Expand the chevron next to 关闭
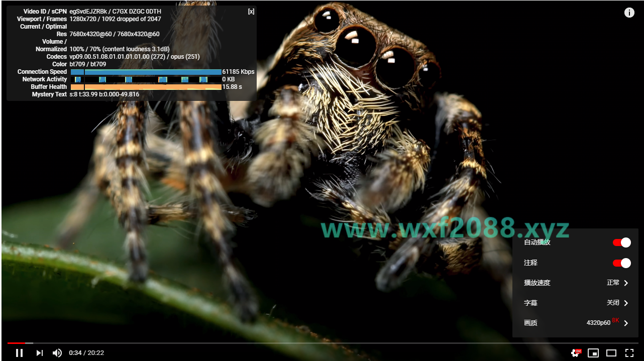The height and width of the screenshot is (361, 644). coord(626,303)
